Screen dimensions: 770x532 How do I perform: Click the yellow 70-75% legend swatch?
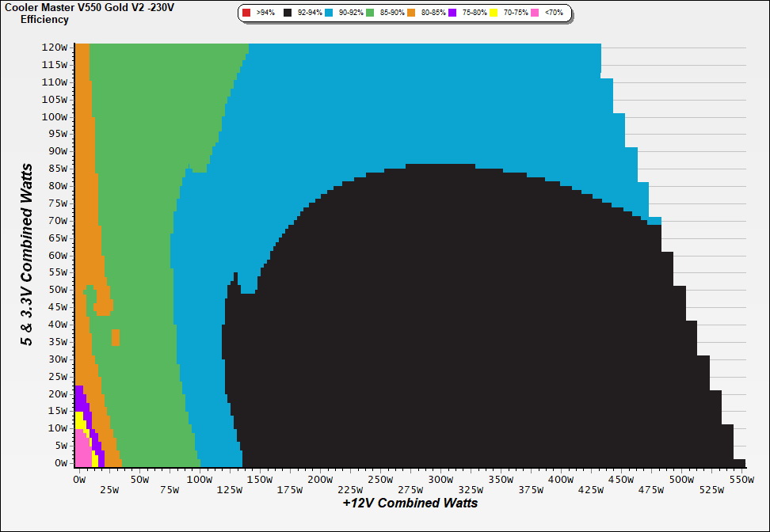[493, 13]
